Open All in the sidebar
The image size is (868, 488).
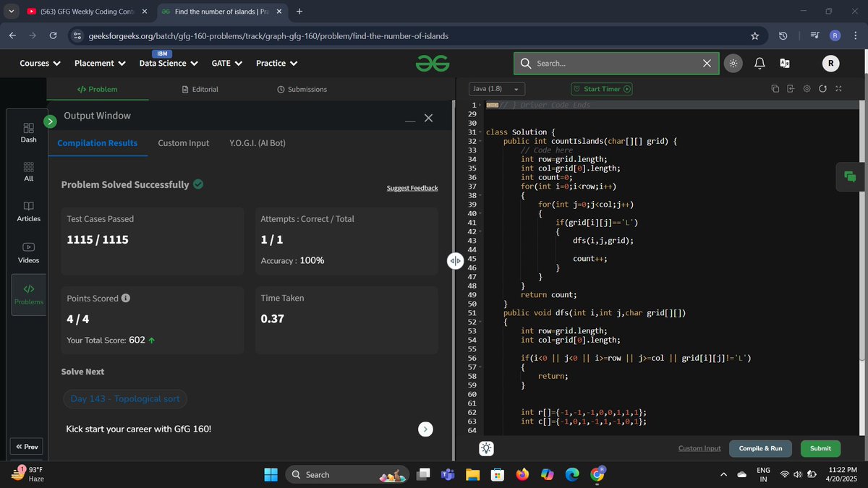coord(28,171)
